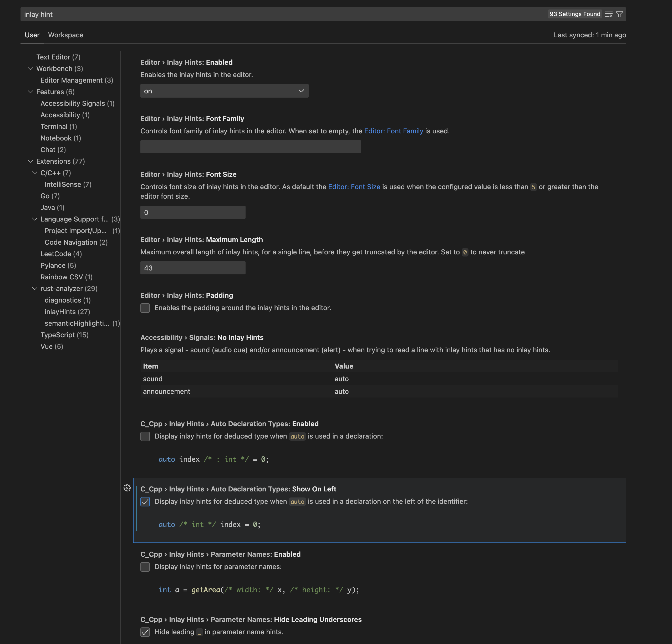This screenshot has height=644, width=672.
Task: Follow the Editor: Font Size link
Action: pyautogui.click(x=354, y=187)
